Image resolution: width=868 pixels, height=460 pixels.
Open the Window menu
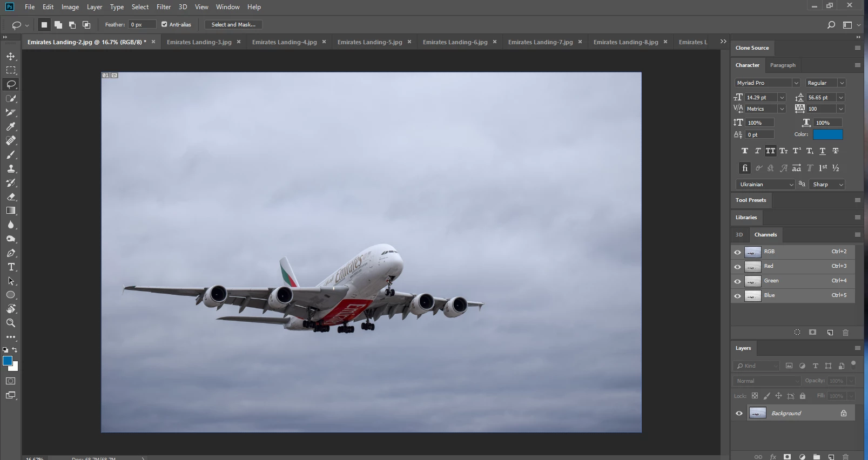227,7
